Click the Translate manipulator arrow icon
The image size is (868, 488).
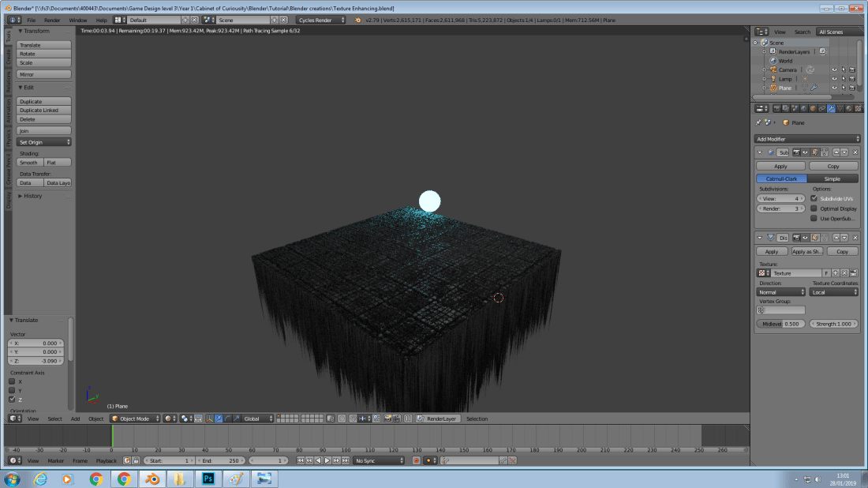click(219, 419)
